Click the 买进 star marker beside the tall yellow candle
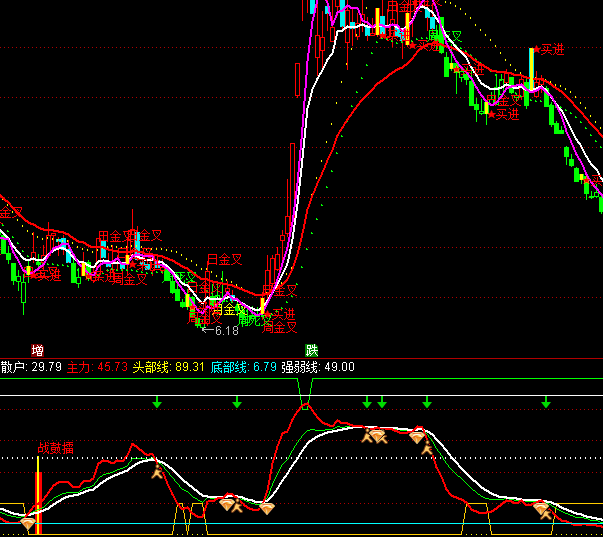The height and width of the screenshot is (537, 603). coord(548,48)
